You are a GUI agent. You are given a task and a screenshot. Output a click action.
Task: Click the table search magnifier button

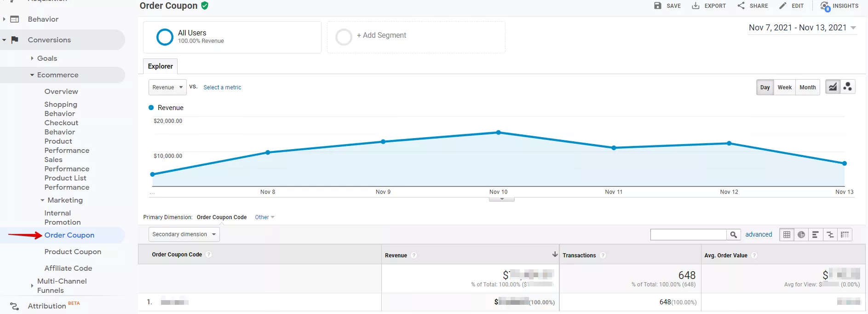(734, 235)
